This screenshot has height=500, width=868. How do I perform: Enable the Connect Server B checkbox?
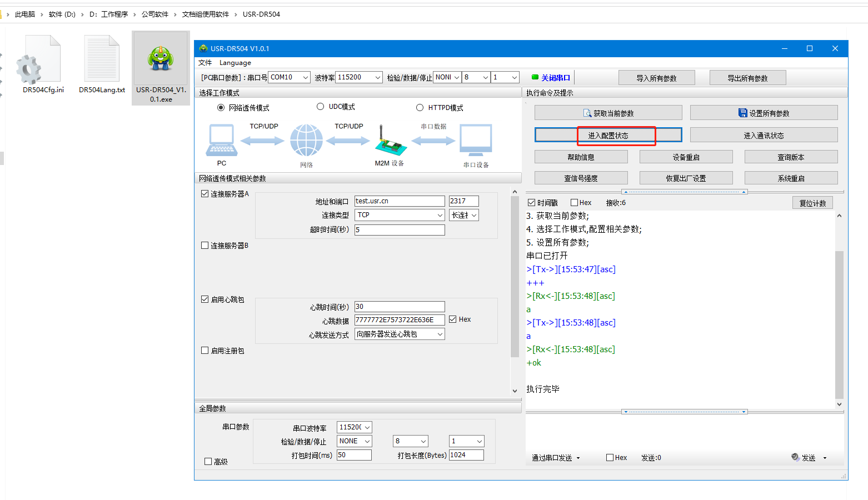pyautogui.click(x=205, y=246)
